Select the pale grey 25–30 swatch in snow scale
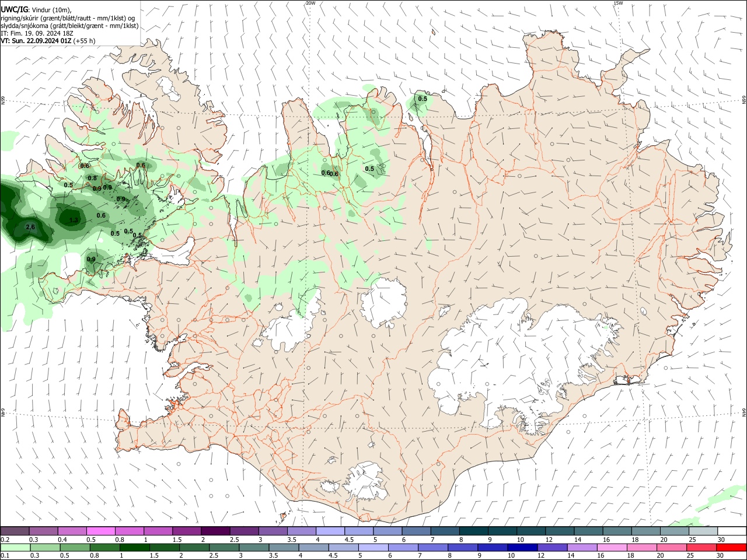 coord(703,531)
